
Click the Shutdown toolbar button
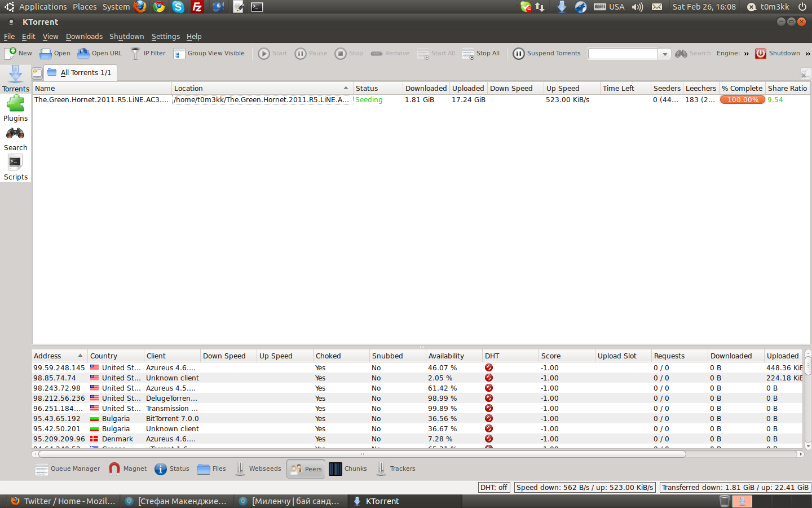pyautogui.click(x=778, y=54)
